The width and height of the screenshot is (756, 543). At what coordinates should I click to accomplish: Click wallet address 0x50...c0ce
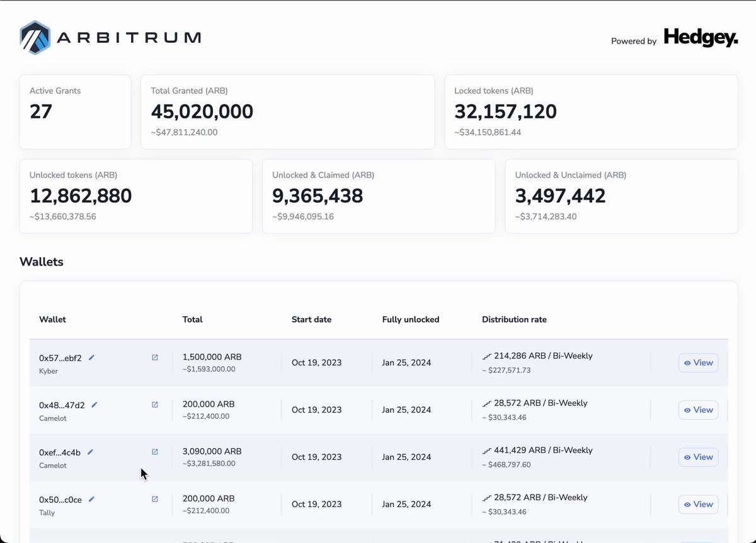click(60, 500)
